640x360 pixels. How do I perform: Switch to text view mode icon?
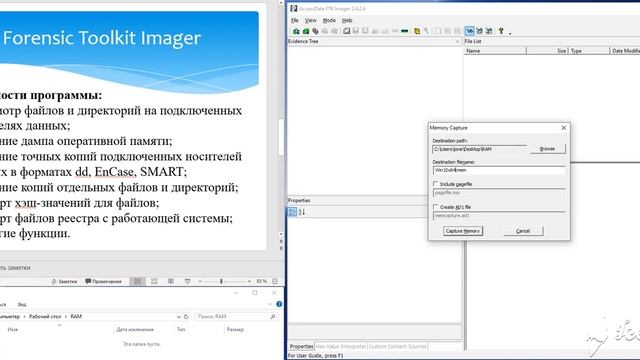coord(480,31)
